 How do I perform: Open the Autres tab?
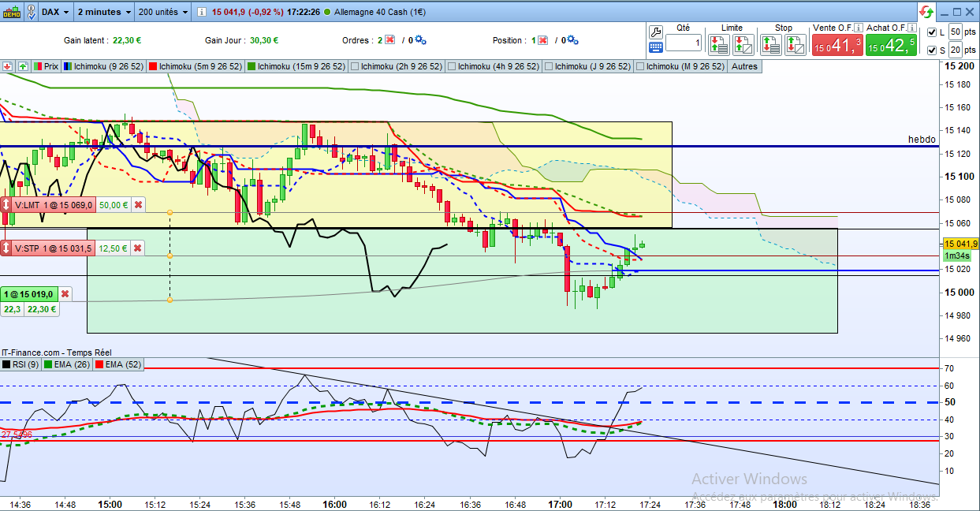[x=744, y=66]
